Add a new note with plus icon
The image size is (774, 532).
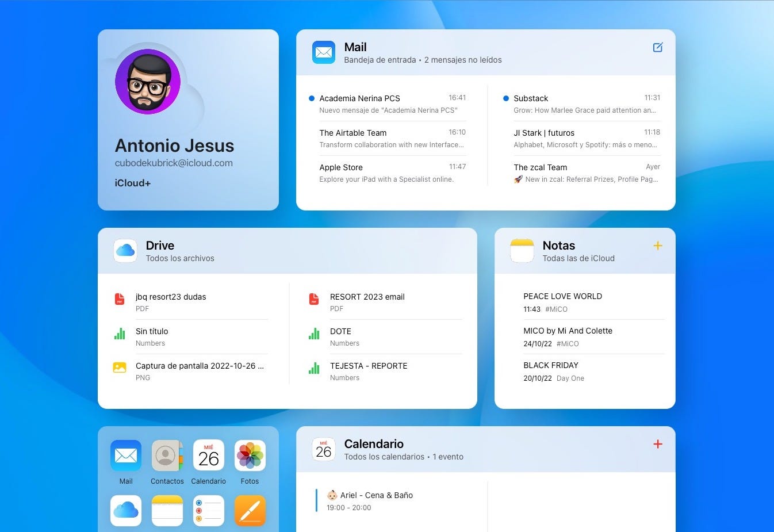(658, 246)
